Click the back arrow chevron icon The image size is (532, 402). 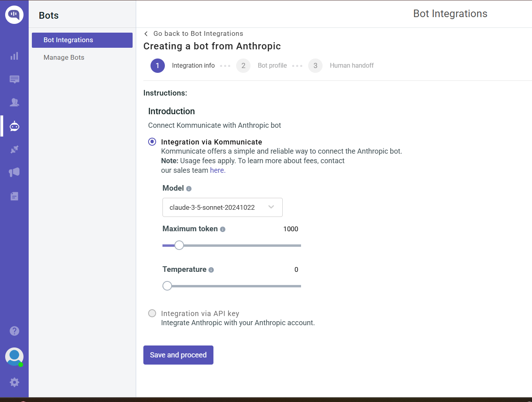click(x=146, y=34)
